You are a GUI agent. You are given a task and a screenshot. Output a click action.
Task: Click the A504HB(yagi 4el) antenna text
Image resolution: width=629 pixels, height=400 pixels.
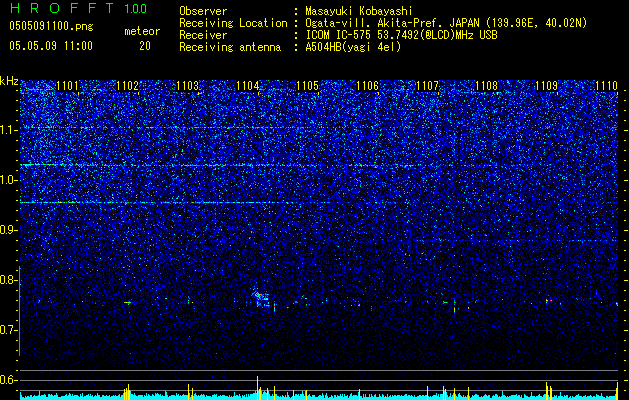point(353,47)
